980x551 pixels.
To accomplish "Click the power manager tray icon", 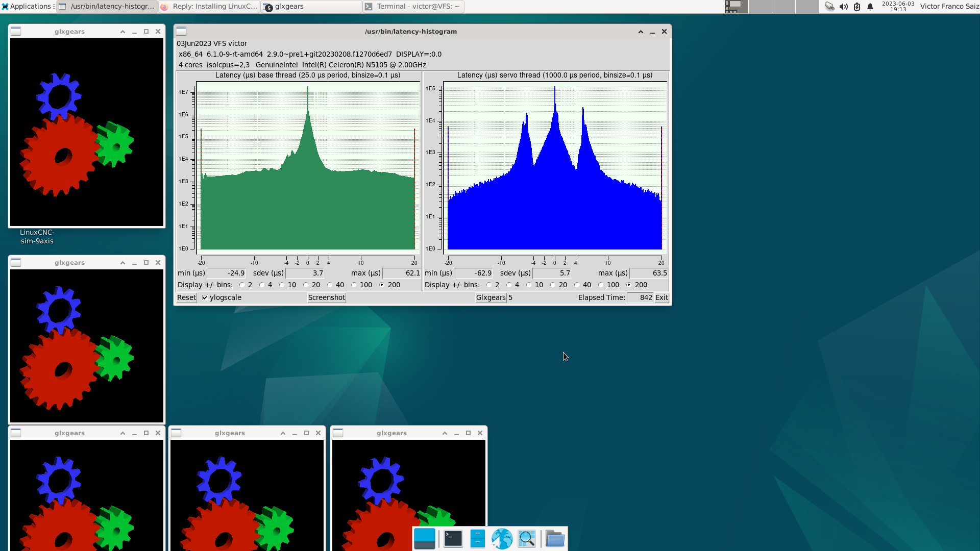I will tap(857, 6).
